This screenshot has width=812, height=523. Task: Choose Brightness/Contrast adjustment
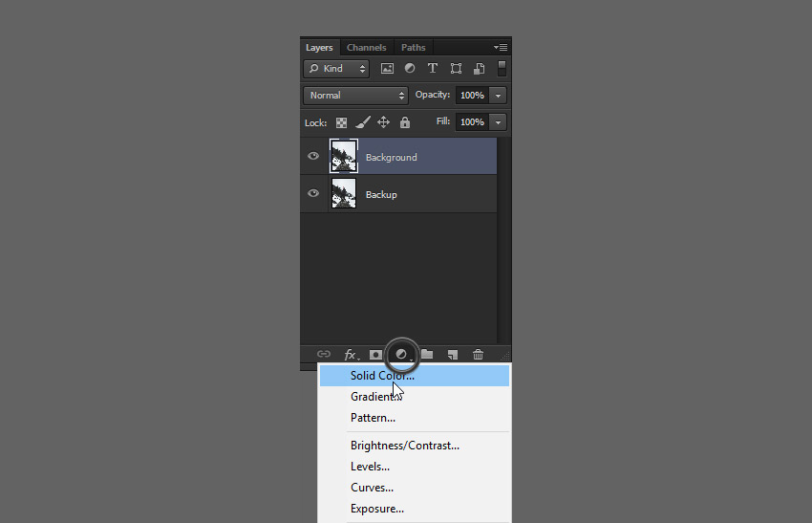415,446
